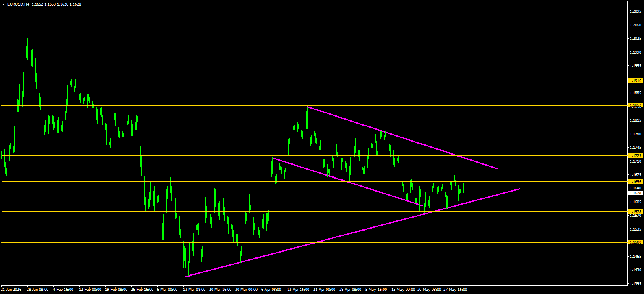The height and width of the screenshot is (294, 644).
Task: Select the 1.1578 yellow price label
Action: point(635,212)
